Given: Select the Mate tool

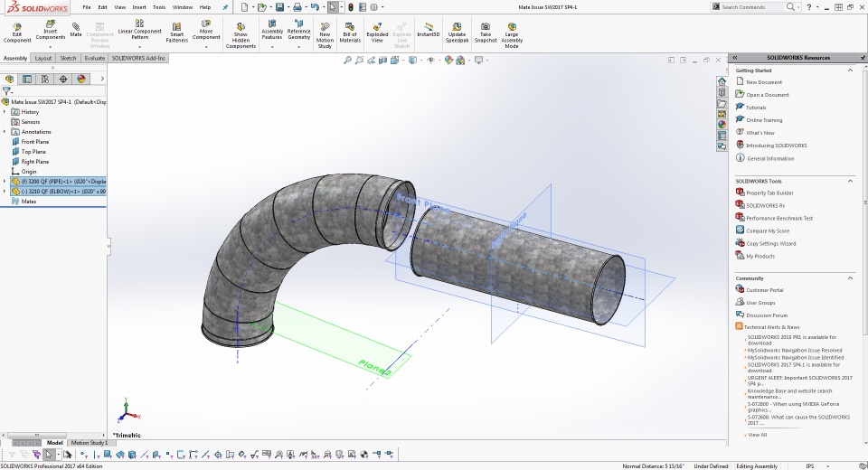Looking at the screenshot, I should pyautogui.click(x=76, y=29).
